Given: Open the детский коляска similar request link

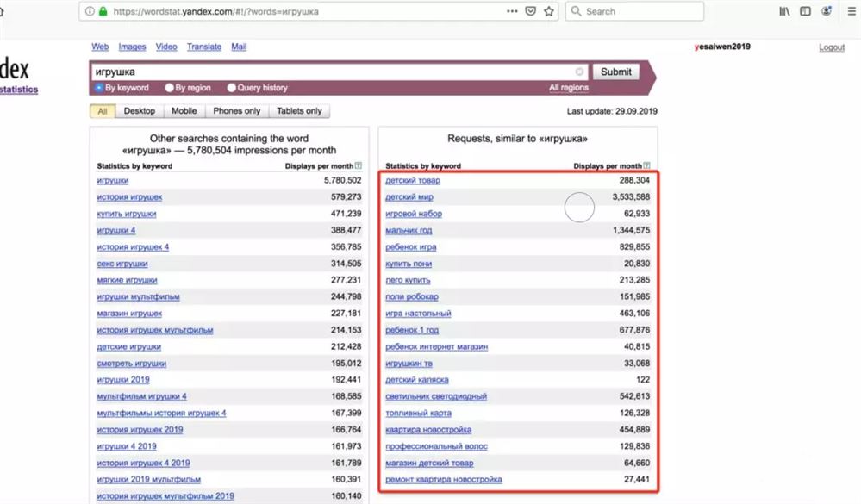Looking at the screenshot, I should (x=417, y=379).
